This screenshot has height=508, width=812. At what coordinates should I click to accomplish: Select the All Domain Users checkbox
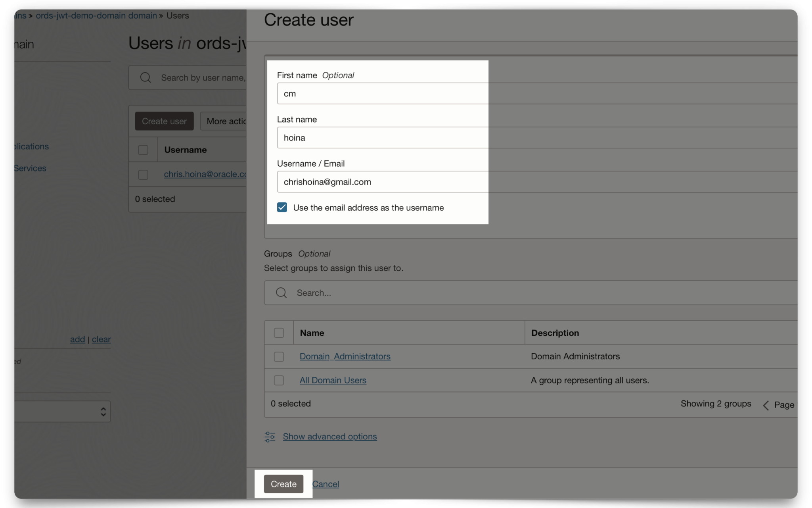279,380
